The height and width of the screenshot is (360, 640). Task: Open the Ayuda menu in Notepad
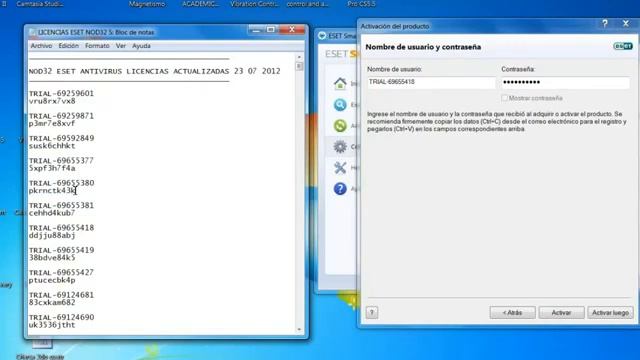point(141,46)
